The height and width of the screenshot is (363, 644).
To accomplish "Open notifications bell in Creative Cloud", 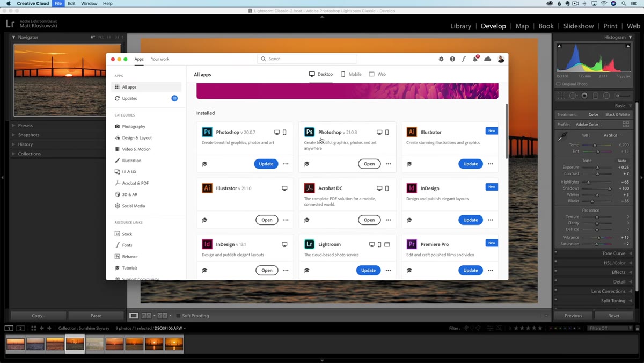I will 475,59.
